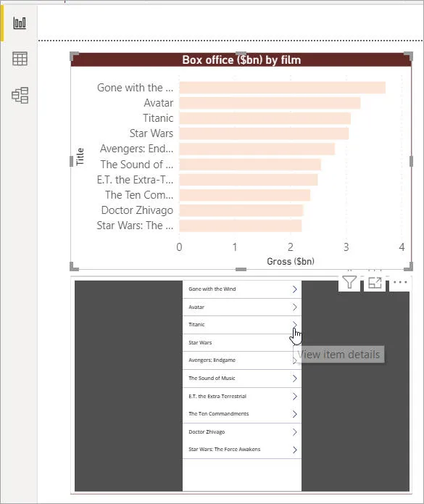Open Doctor Zhivago details chevron
The height and width of the screenshot is (504, 424).
[294, 432]
